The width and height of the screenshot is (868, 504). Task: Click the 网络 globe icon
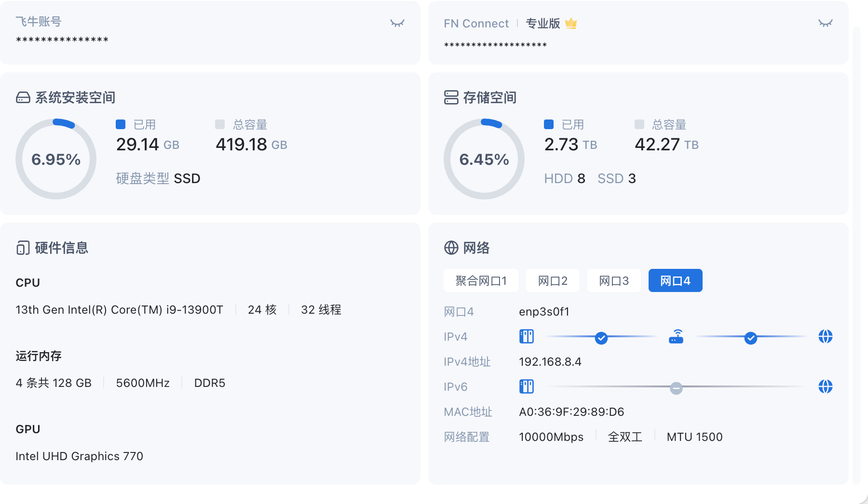coord(451,248)
